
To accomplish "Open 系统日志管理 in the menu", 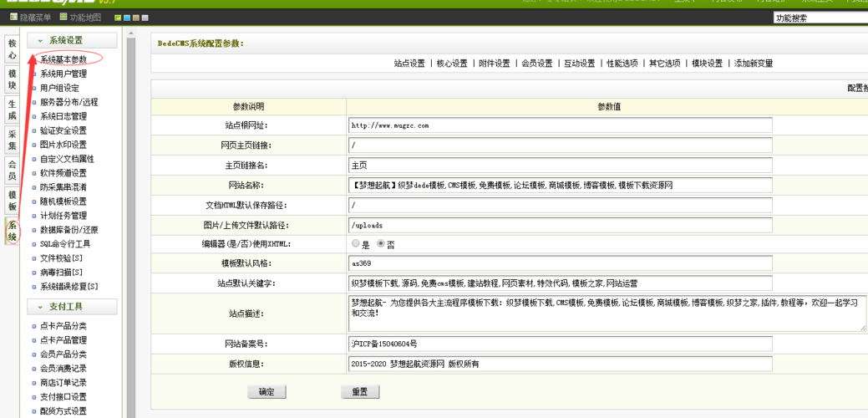I will pos(63,116).
